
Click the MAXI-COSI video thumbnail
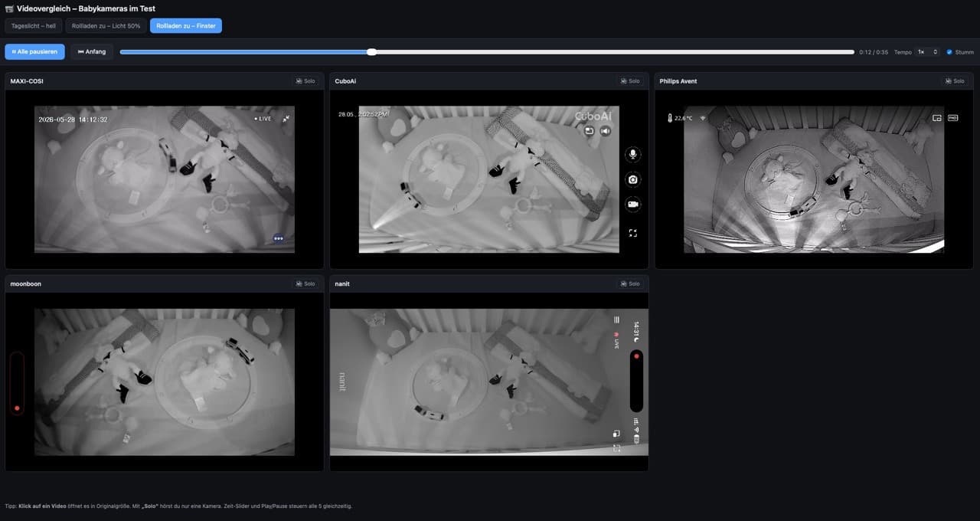[x=165, y=179]
